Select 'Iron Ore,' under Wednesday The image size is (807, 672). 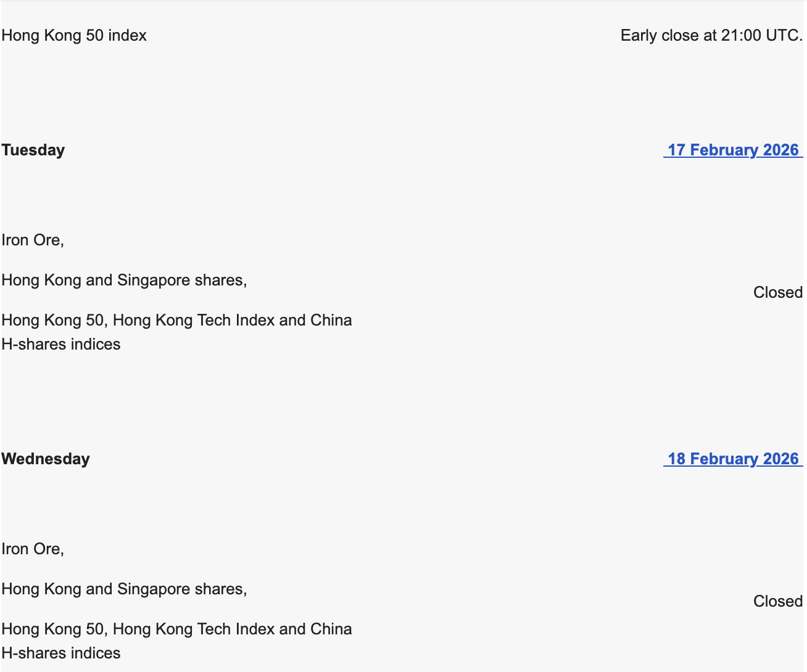click(33, 549)
